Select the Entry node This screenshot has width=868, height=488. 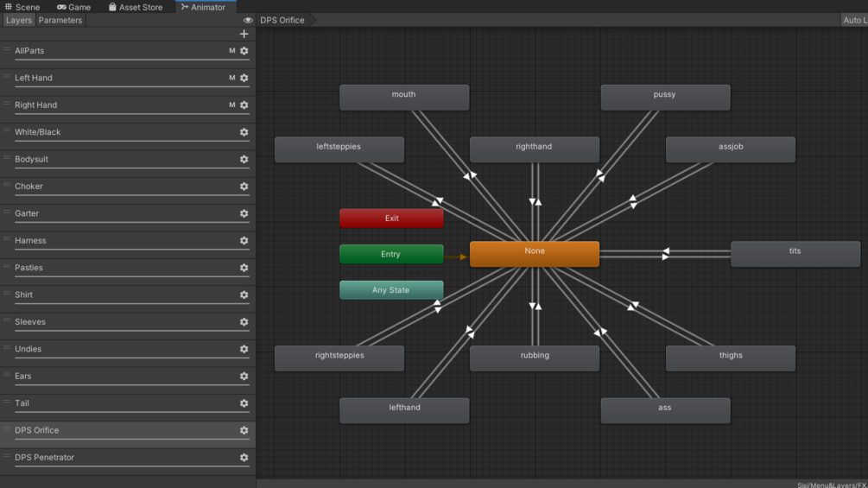391,254
